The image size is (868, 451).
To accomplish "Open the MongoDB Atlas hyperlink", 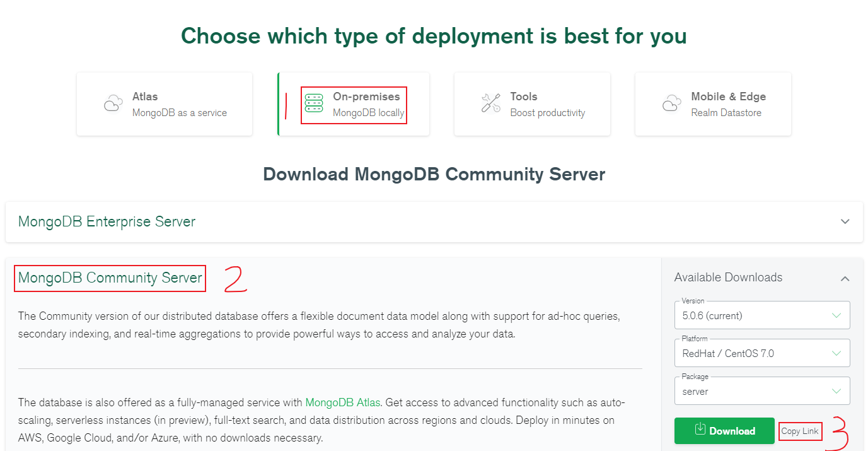I will 343,402.
